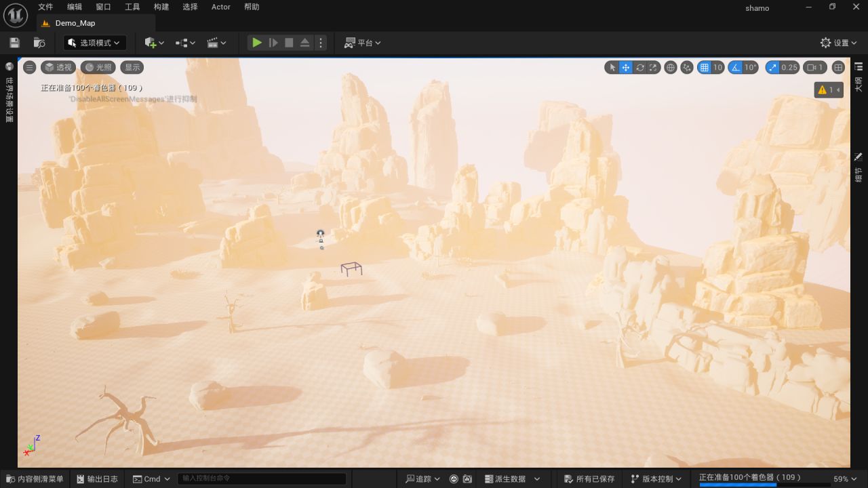
Task: Open the 追踪 trace dropdown
Action: tap(422, 479)
